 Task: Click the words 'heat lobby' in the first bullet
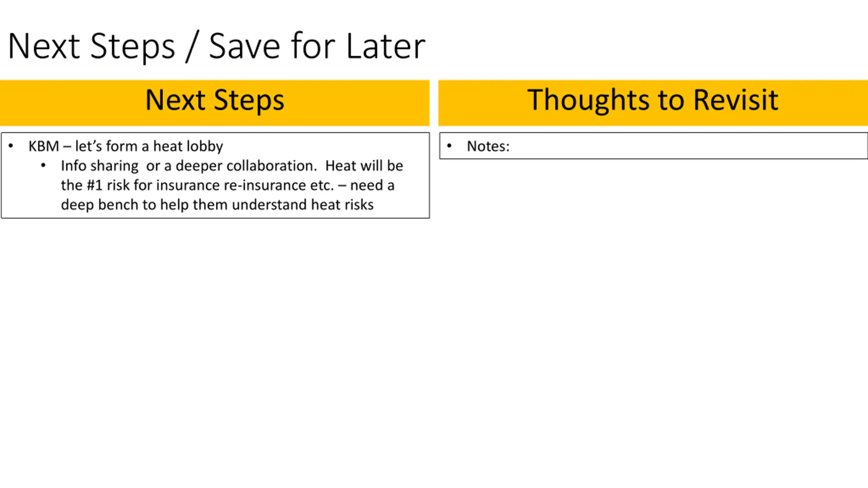(188, 146)
